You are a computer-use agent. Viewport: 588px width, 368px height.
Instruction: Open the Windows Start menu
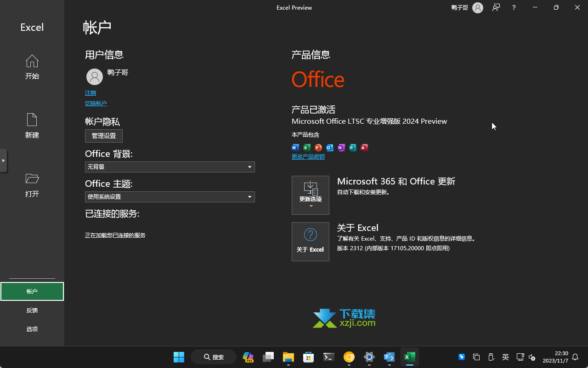click(179, 357)
